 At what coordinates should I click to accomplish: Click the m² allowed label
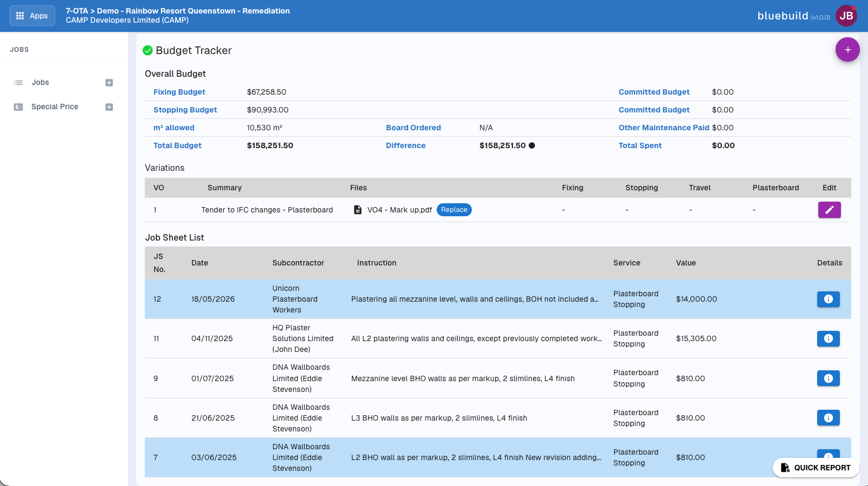[174, 128]
